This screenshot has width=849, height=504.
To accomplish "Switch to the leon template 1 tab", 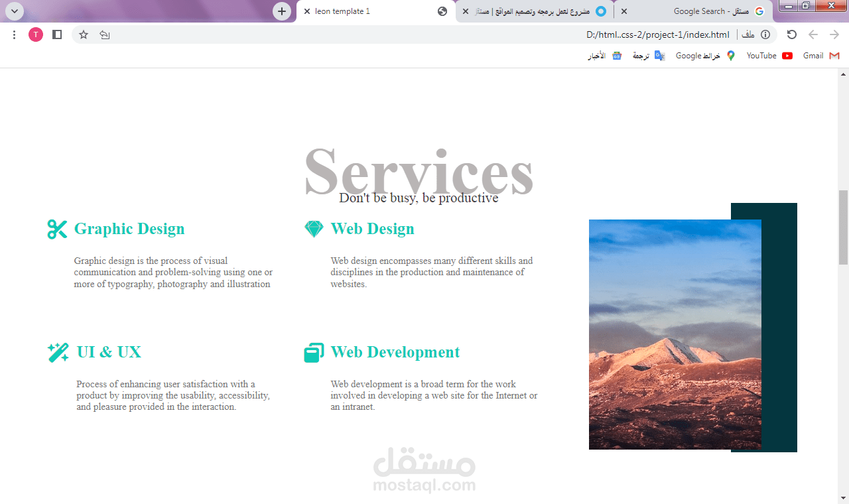I will (x=376, y=11).
